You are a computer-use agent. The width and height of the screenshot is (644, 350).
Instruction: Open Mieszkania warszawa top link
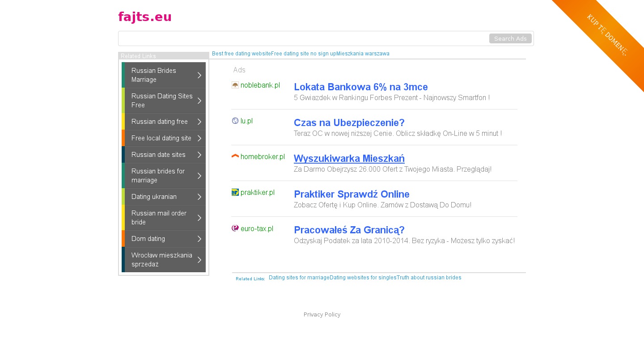[x=363, y=54]
